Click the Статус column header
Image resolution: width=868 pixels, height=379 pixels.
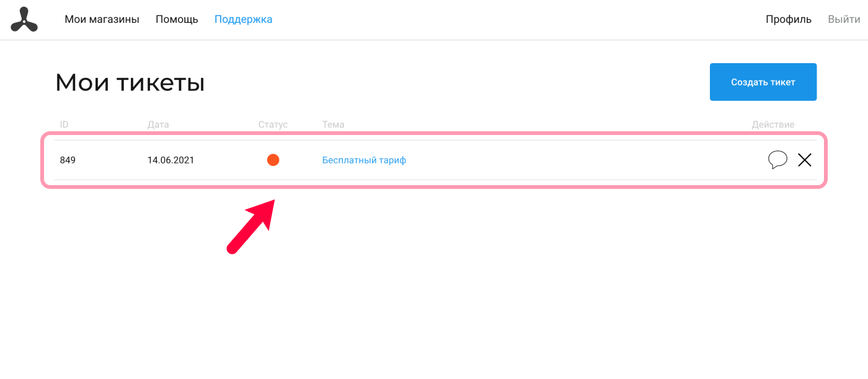pos(273,124)
